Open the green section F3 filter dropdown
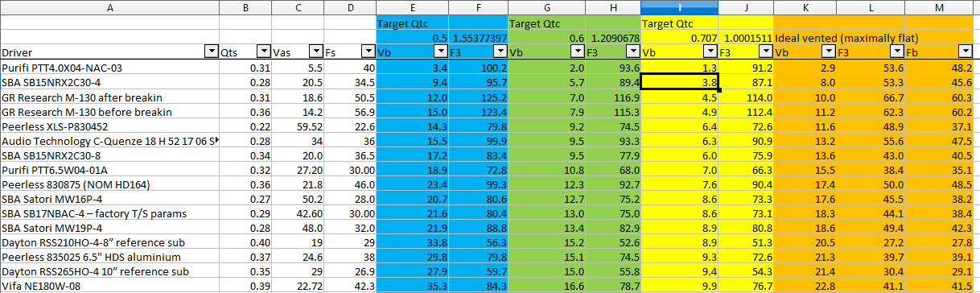The height and width of the screenshot is (293, 980). (x=632, y=52)
